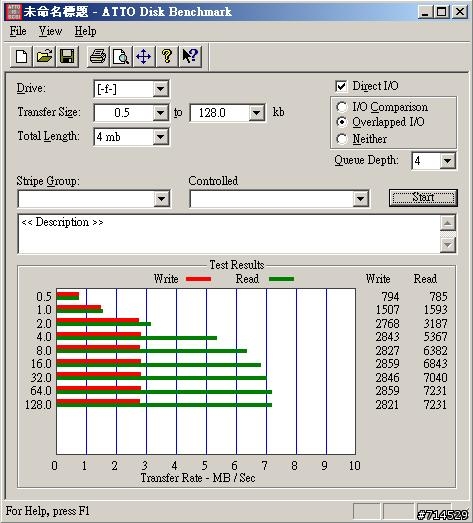Click the Transfer Rate - MB / Sec axis label
Viewport: 473px width, 523px height.
click(x=198, y=478)
